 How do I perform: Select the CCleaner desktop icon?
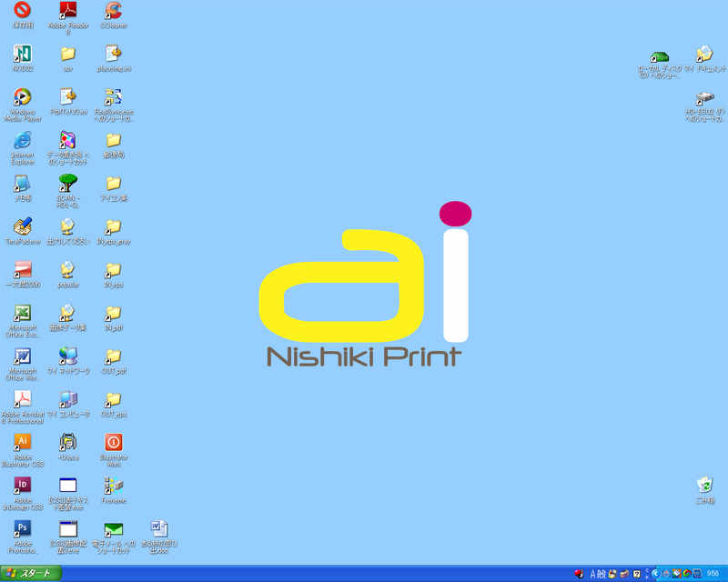[x=113, y=10]
